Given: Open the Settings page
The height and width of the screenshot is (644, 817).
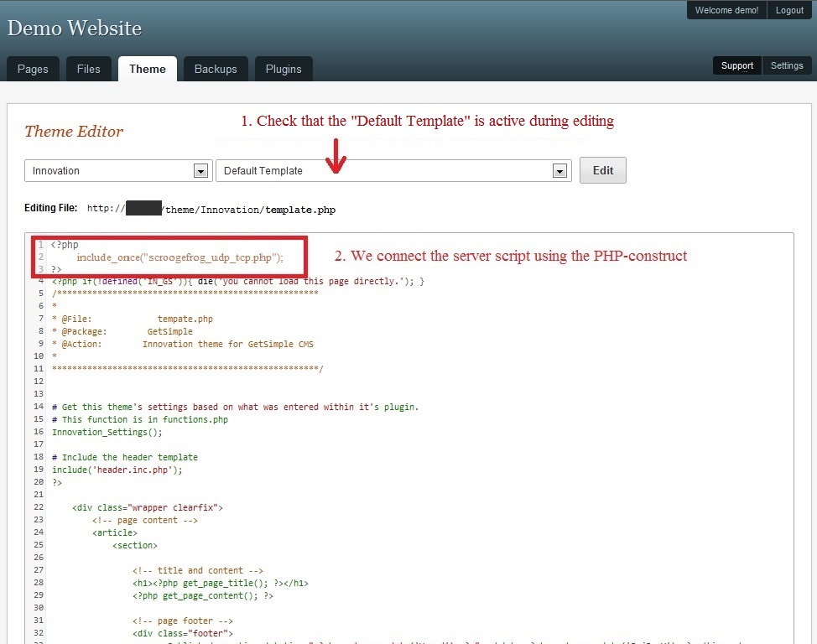Looking at the screenshot, I should [787, 65].
